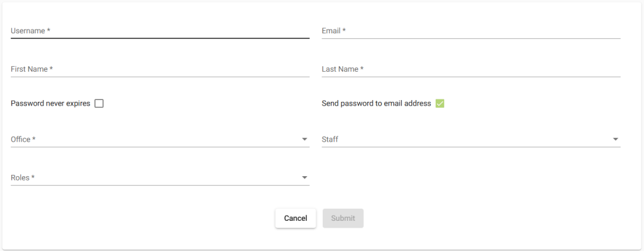The image size is (644, 251).
Task: Enable the Password never expires checkbox
Action: point(99,104)
